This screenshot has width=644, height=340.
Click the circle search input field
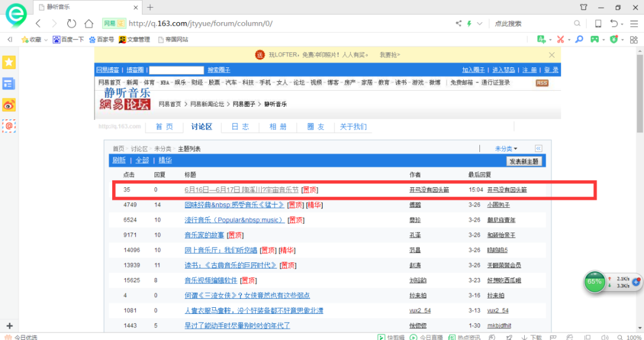coord(176,70)
